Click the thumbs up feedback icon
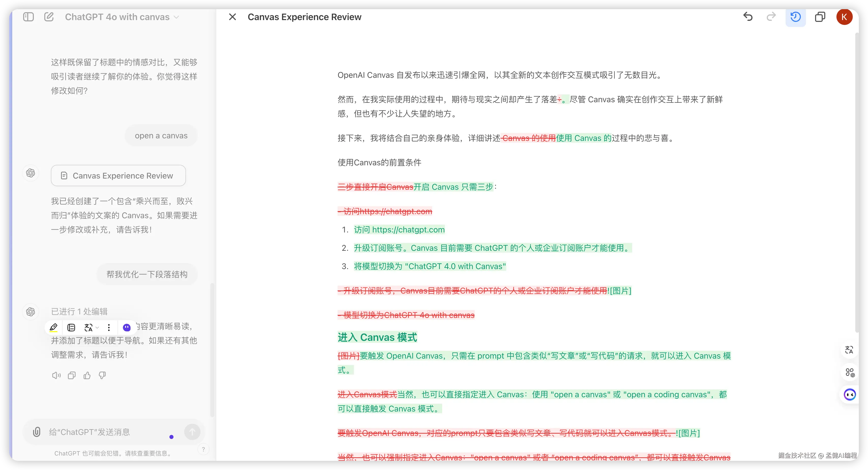 (x=87, y=375)
